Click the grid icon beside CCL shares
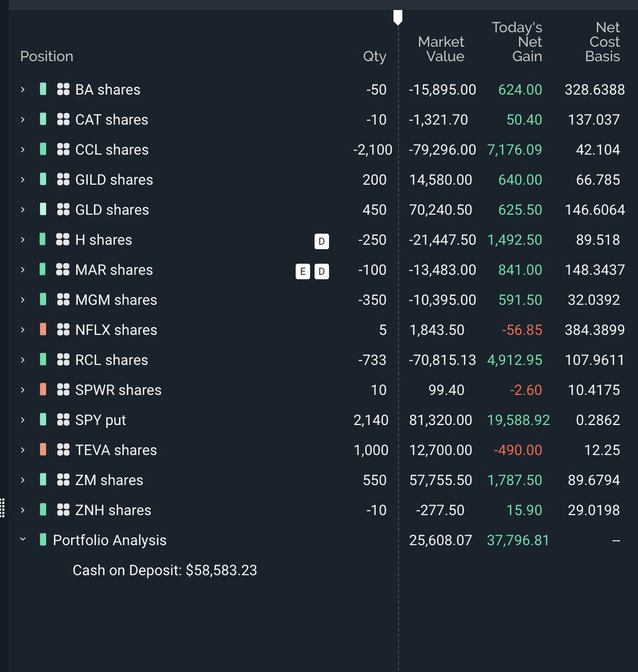The image size is (638, 672). (x=63, y=150)
